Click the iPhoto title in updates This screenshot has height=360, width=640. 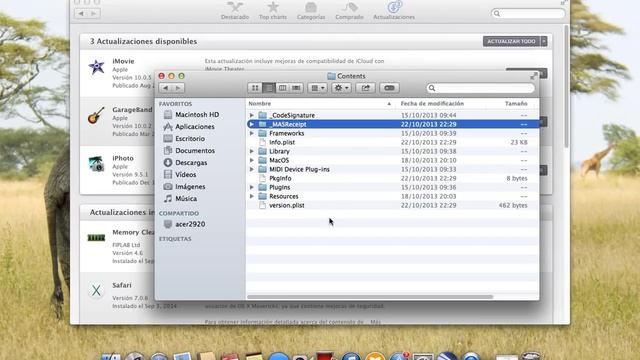[123, 158]
